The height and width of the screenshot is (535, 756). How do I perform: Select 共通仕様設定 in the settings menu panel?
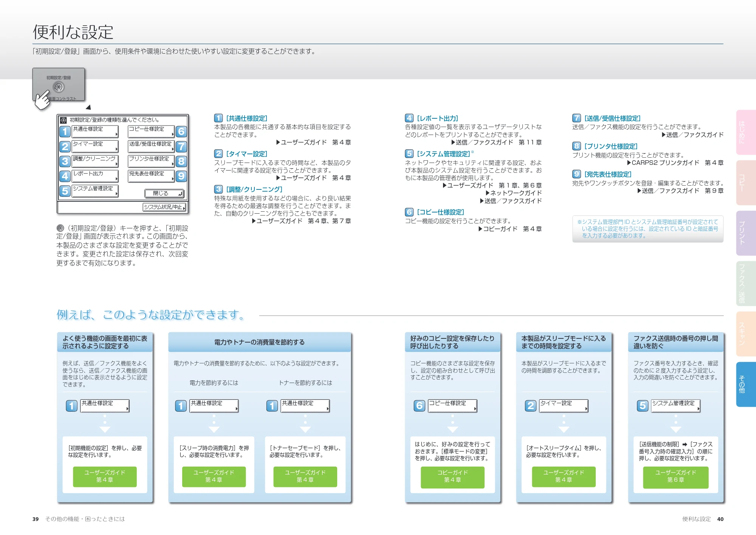(95, 132)
